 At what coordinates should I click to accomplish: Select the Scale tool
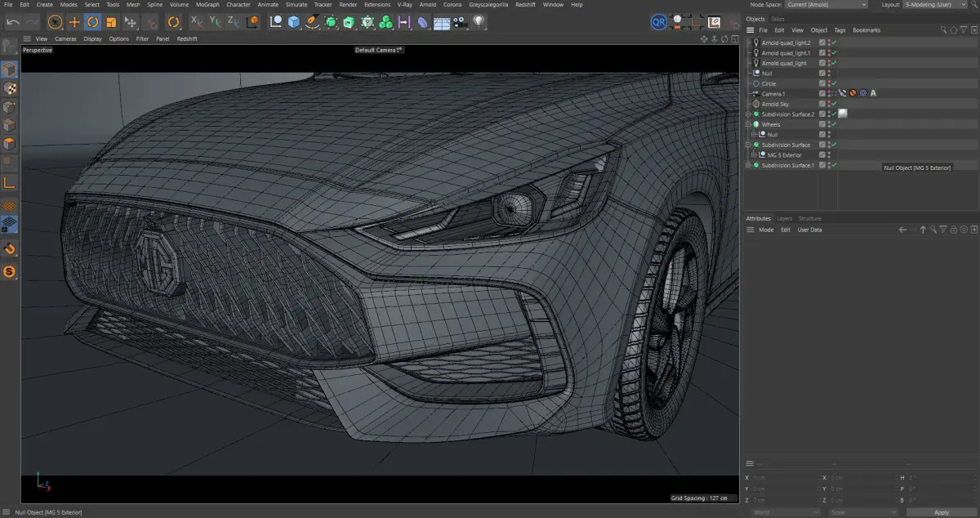tap(112, 22)
